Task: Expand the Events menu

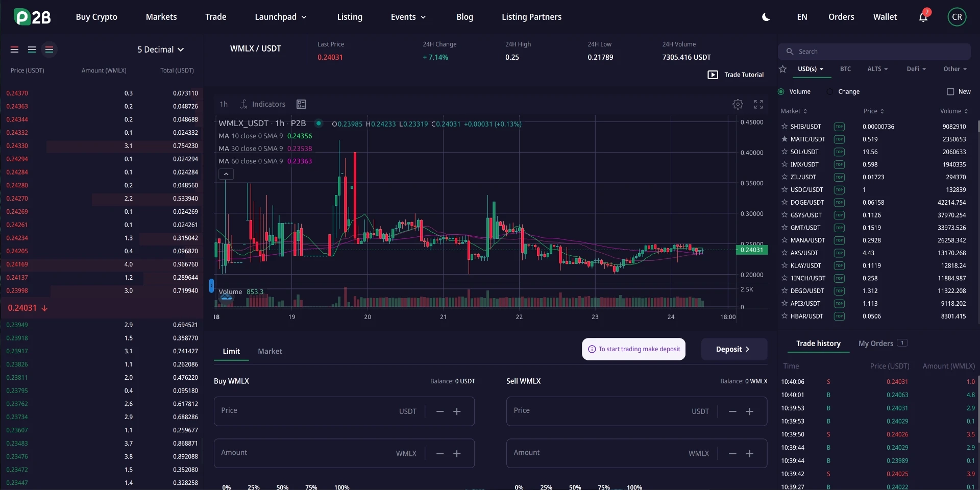Action: [408, 17]
